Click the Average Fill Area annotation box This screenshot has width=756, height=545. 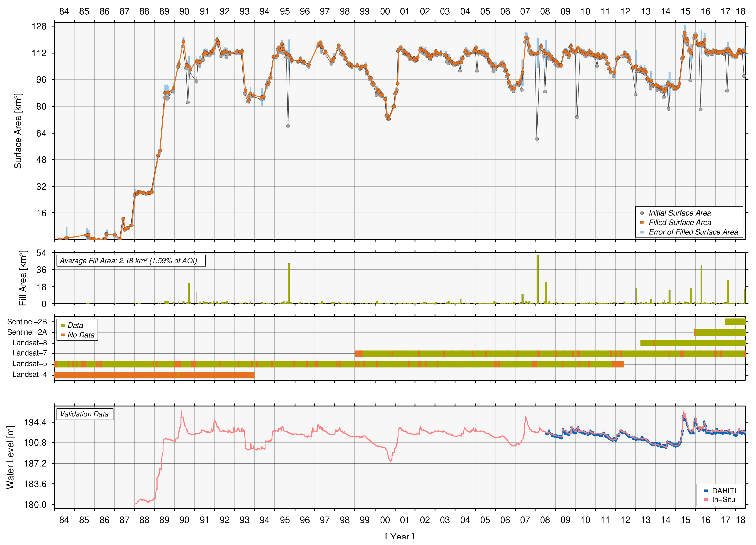coord(131,260)
